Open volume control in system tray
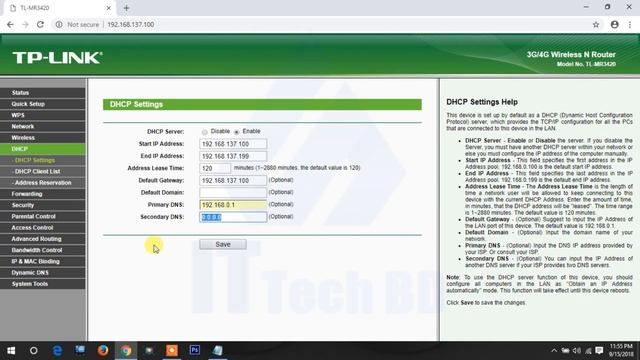The height and width of the screenshot is (360, 640). (x=577, y=351)
